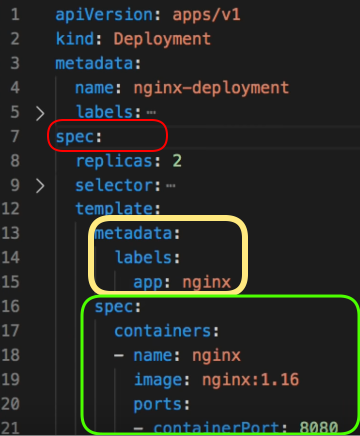This screenshot has width=360, height=436.
Task: Click the nginx-deployment name value
Action: (211, 89)
